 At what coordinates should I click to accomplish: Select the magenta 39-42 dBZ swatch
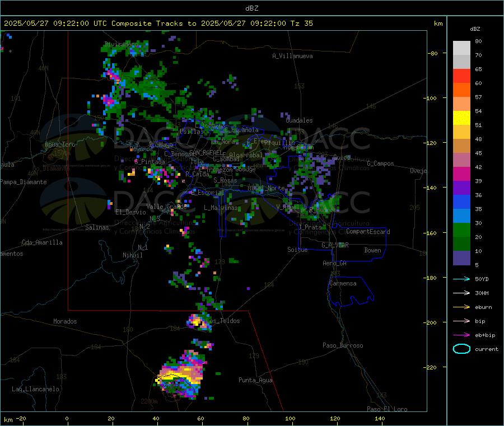tap(461, 174)
